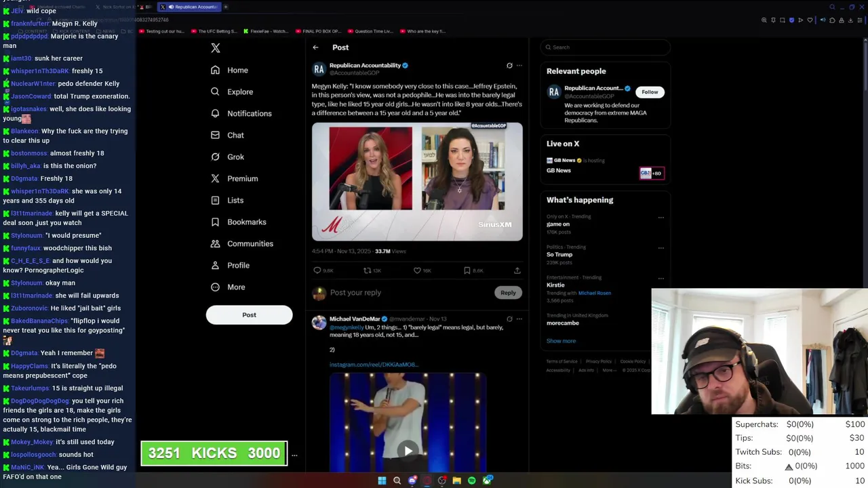Open Chat in X sidebar
The image size is (868, 488).
[x=227, y=135]
